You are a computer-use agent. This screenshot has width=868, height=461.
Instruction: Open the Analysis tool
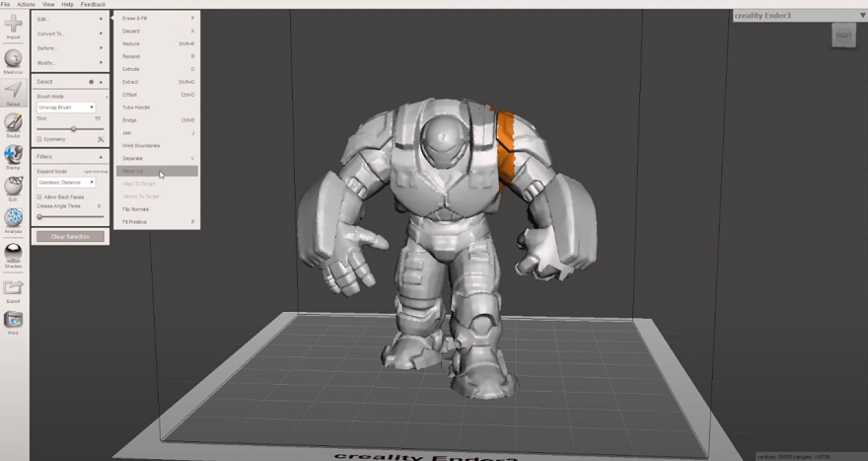(13, 218)
